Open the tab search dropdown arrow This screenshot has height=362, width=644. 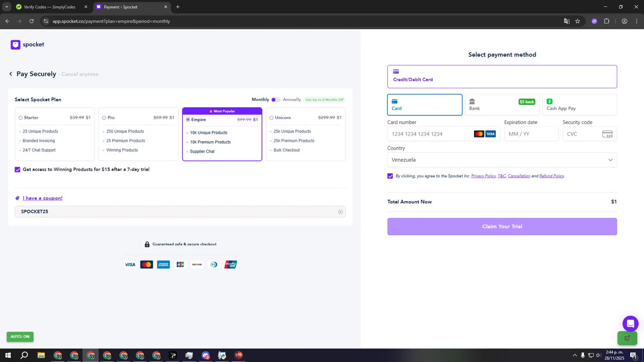click(x=6, y=7)
